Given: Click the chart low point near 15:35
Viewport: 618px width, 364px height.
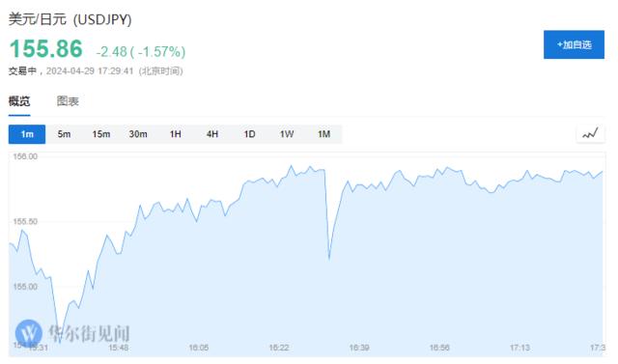Looking at the screenshot, I should 60,341.
